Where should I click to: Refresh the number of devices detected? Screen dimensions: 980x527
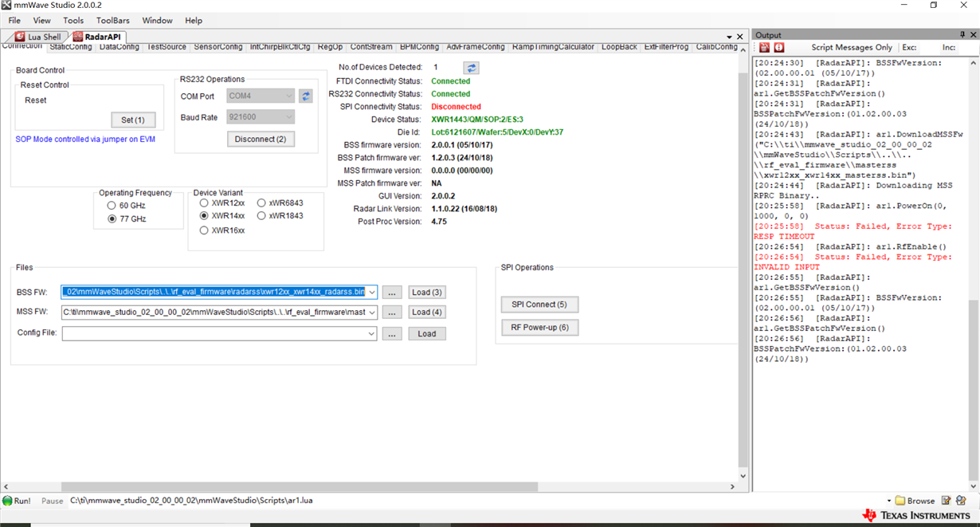(472, 68)
